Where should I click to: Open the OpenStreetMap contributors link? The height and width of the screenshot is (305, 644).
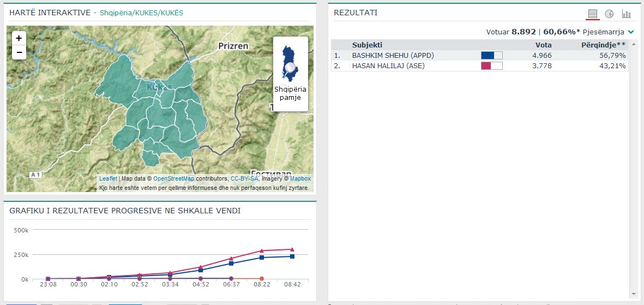pos(173,178)
